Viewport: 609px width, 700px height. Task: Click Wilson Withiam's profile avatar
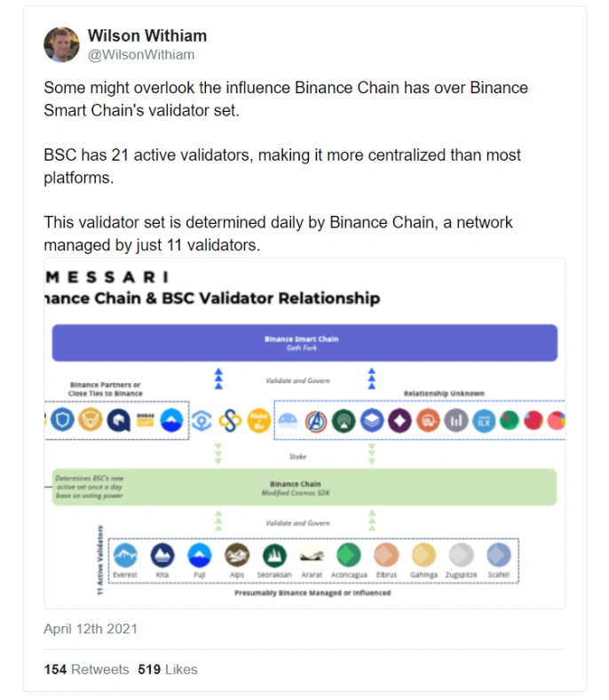pos(61,45)
